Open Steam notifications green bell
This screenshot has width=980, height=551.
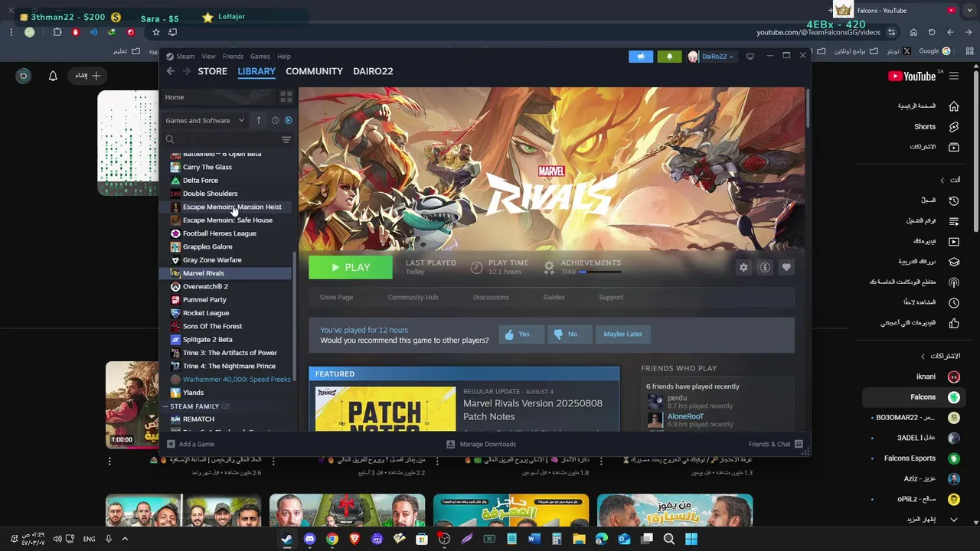pos(670,56)
